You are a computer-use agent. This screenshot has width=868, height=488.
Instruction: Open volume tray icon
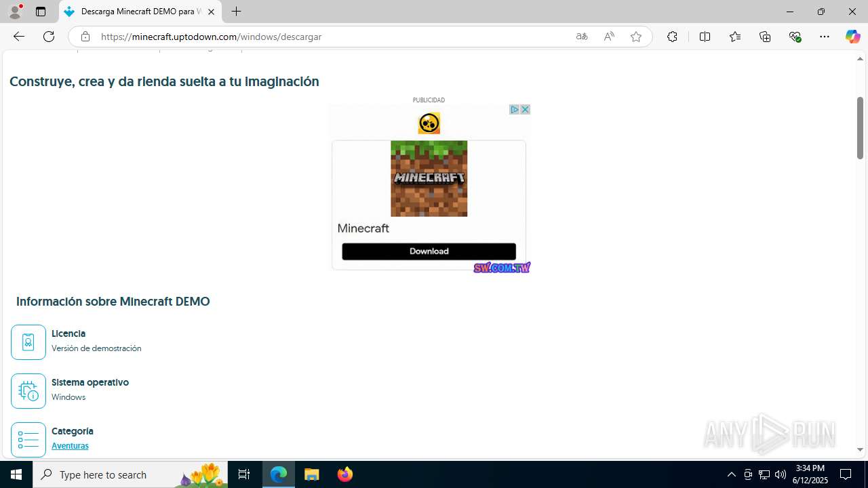tap(781, 474)
